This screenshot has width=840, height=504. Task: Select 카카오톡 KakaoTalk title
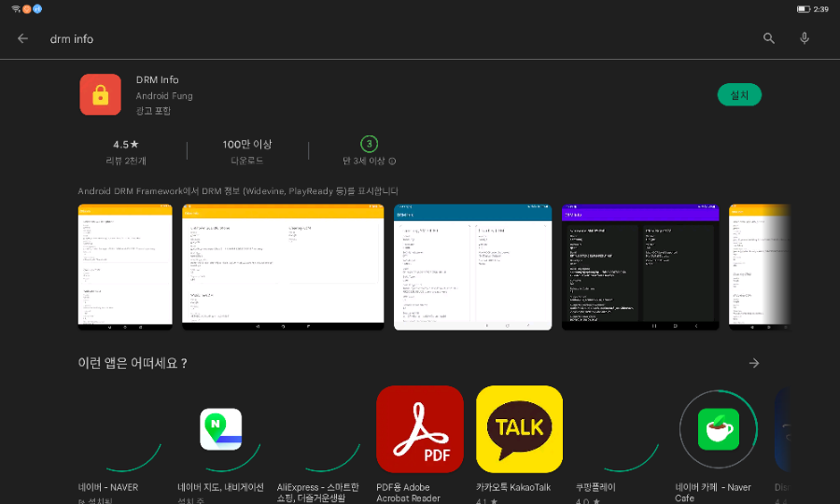[513, 487]
